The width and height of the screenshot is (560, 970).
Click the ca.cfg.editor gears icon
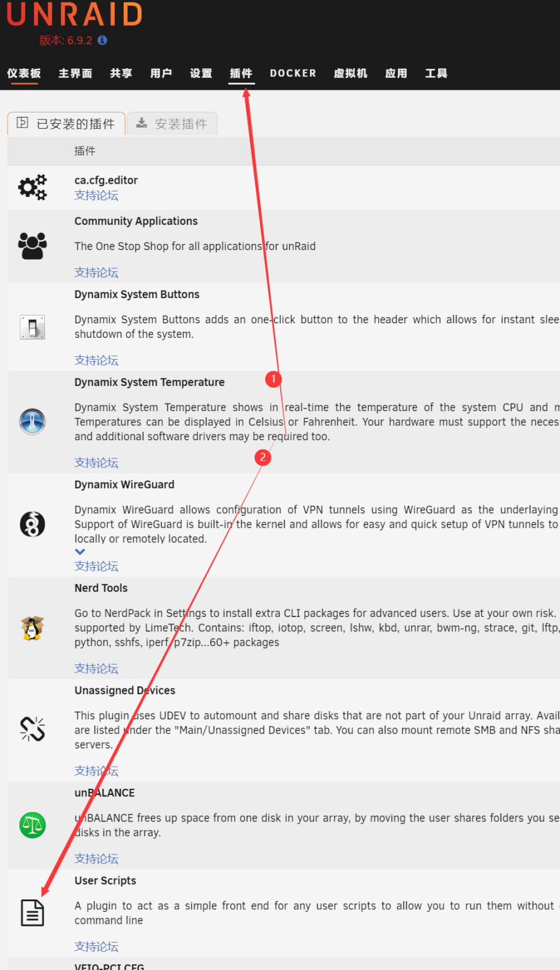coord(32,188)
